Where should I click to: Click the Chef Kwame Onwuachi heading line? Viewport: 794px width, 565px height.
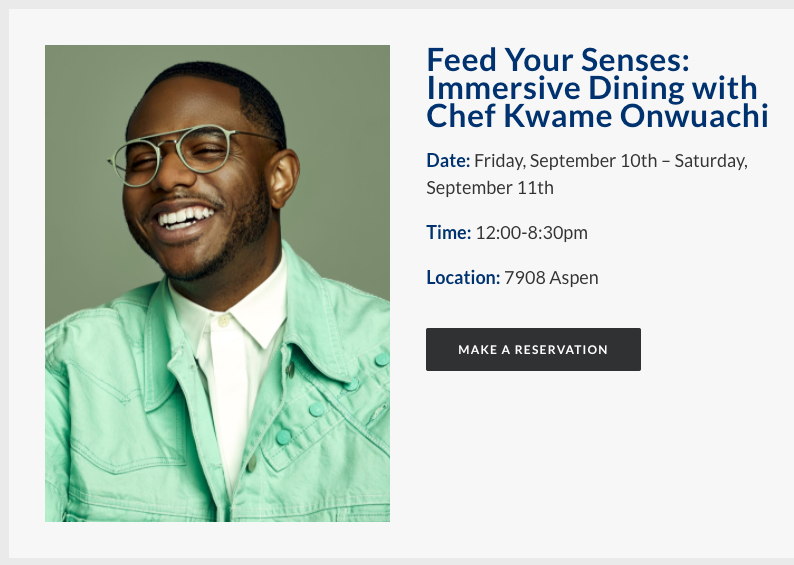pyautogui.click(x=597, y=117)
